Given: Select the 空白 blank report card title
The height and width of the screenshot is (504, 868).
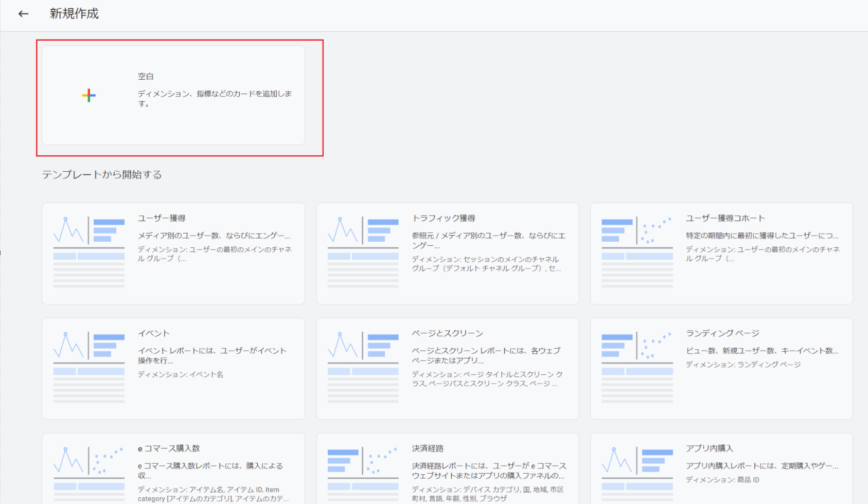Looking at the screenshot, I should pos(146,76).
